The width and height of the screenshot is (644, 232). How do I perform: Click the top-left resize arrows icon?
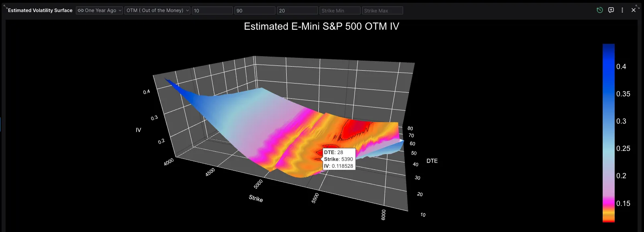(5, 6)
